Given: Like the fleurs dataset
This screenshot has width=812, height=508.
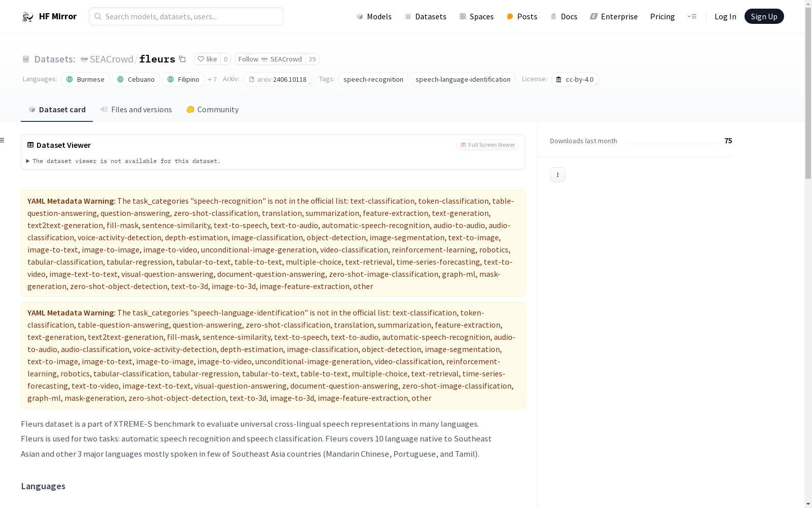Looking at the screenshot, I should point(207,59).
